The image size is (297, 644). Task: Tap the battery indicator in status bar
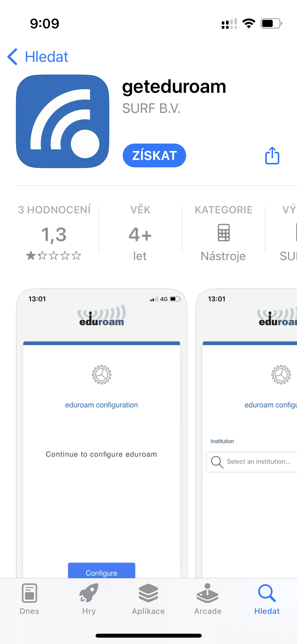click(x=271, y=24)
